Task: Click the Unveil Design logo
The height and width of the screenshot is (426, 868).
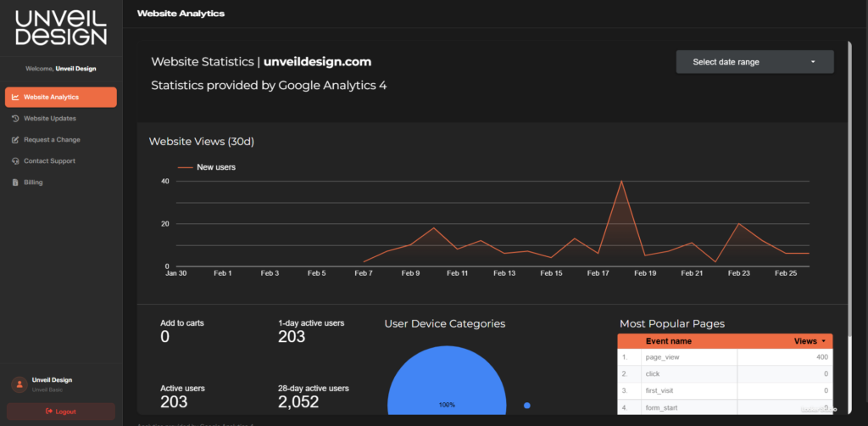Action: [61, 28]
